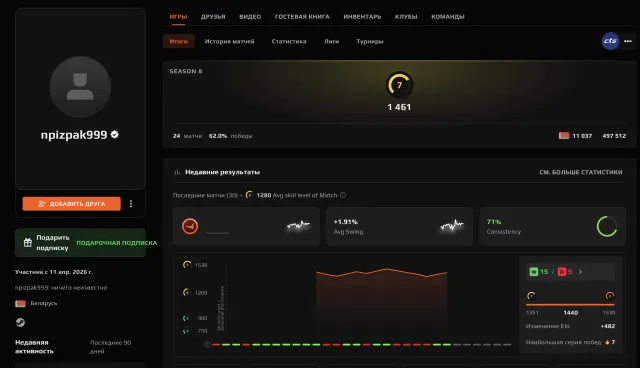
Task: Go to ГОСТЕВАЯ КНИГА tab
Action: [x=302, y=17]
